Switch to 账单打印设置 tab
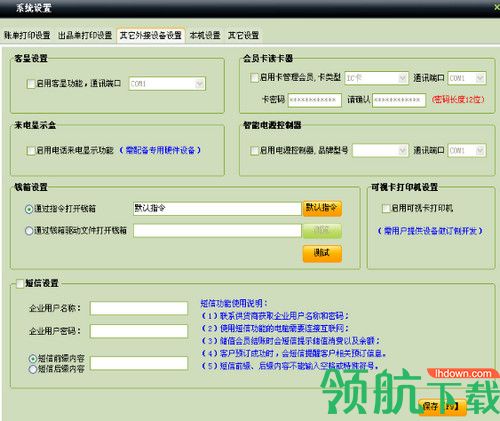Screen dimensions: 500x421 [x=27, y=35]
